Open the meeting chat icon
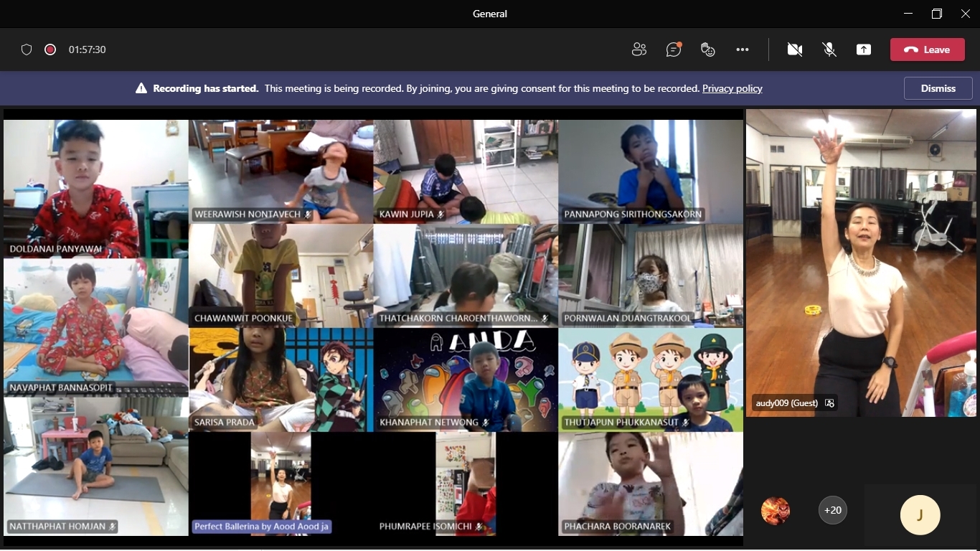This screenshot has height=551, width=980. click(x=673, y=50)
